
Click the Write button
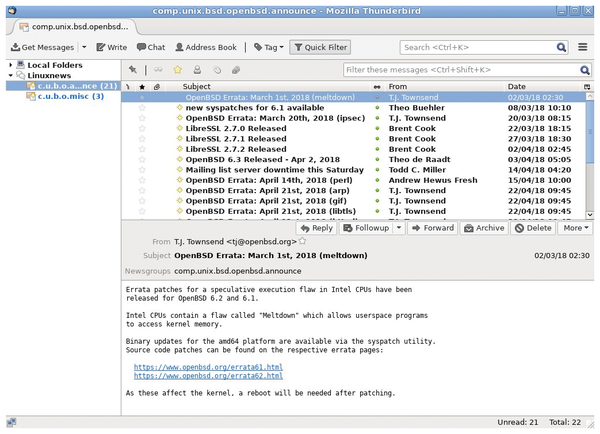112,47
